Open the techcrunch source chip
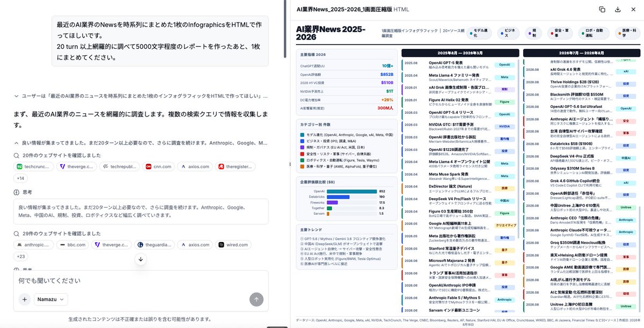 point(33,167)
